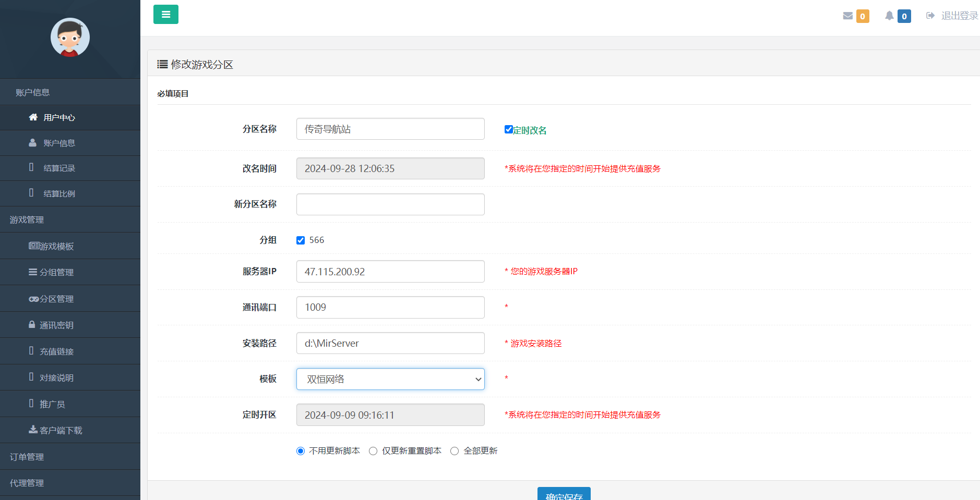Image resolution: width=980 pixels, height=500 pixels.
Task: Open 充值链接 menu item
Action: (x=70, y=351)
